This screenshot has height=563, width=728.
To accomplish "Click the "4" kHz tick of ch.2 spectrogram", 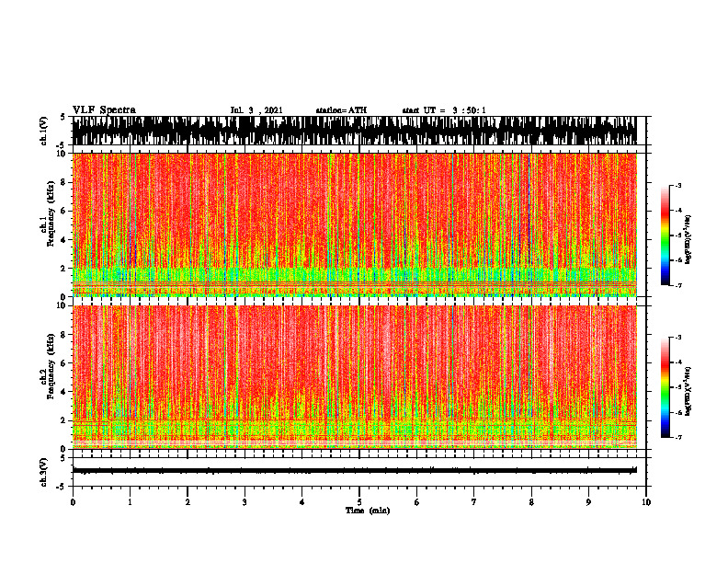I will [64, 392].
